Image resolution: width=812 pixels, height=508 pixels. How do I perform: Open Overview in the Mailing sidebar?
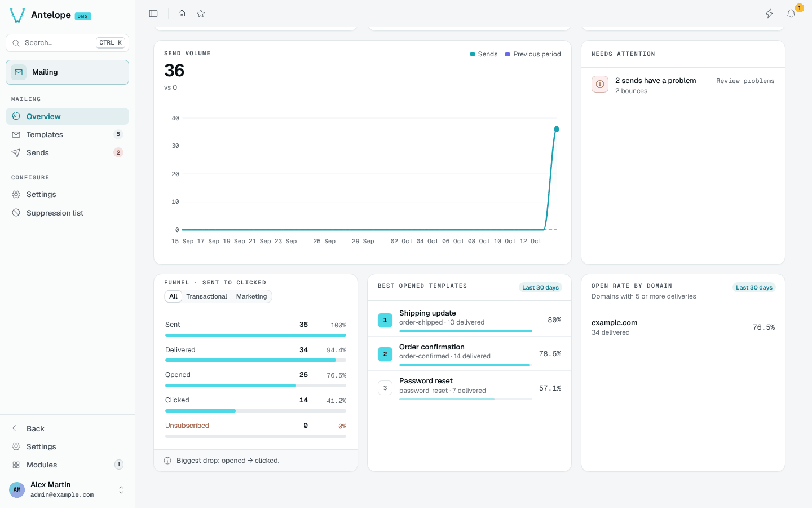67,116
